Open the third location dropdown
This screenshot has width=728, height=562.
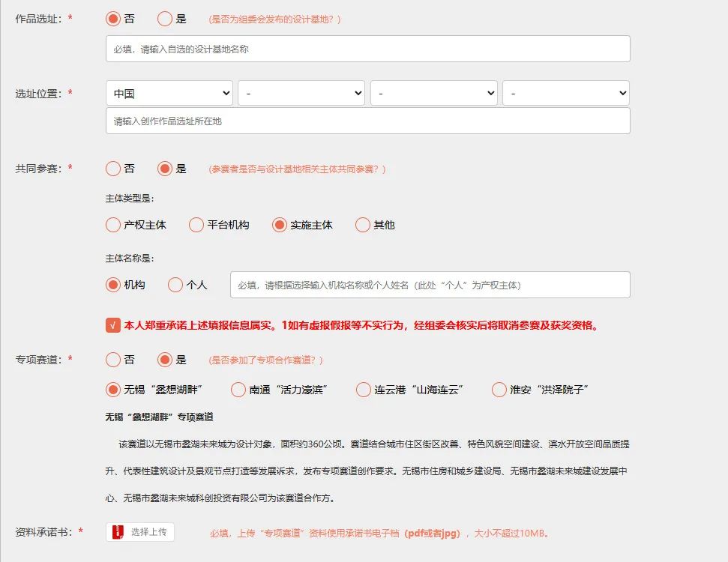[434, 93]
